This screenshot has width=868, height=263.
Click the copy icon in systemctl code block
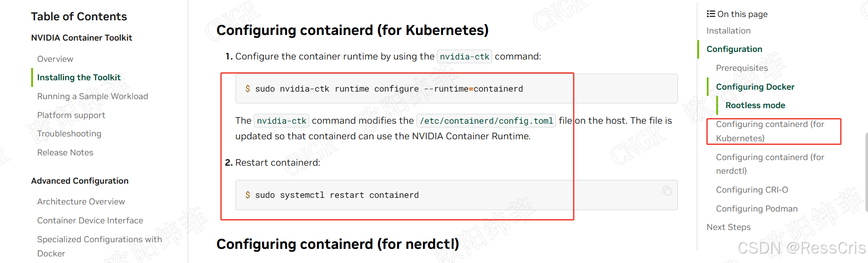[667, 191]
